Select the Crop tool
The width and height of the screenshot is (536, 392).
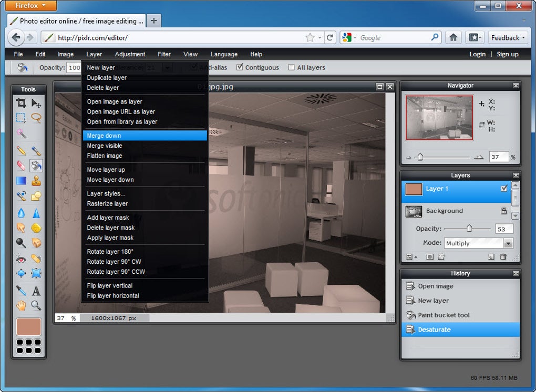(21, 103)
